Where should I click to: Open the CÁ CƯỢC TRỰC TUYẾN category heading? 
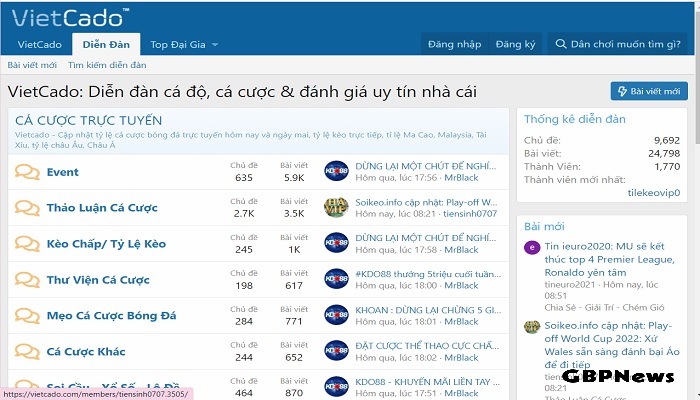tap(88, 121)
